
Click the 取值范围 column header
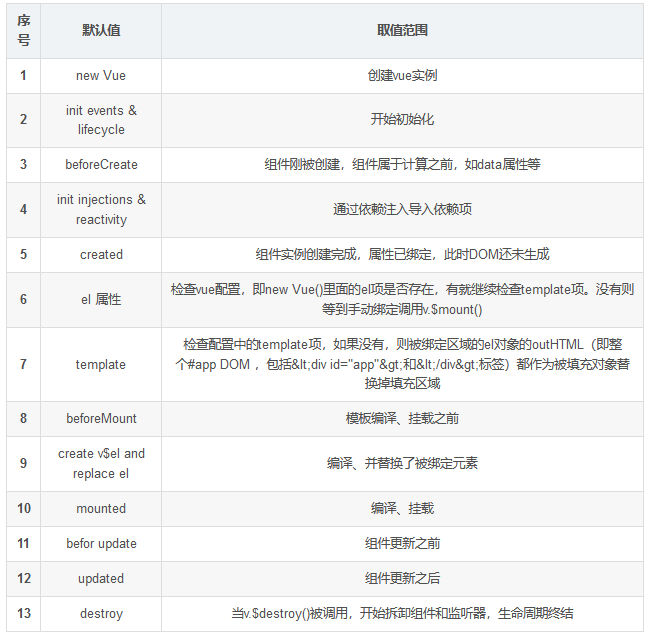tap(402, 31)
